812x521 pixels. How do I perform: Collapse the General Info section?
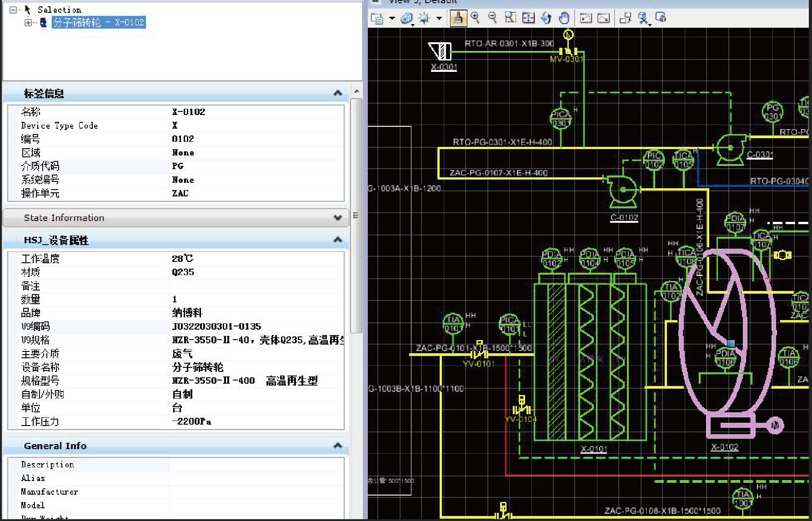pos(337,446)
